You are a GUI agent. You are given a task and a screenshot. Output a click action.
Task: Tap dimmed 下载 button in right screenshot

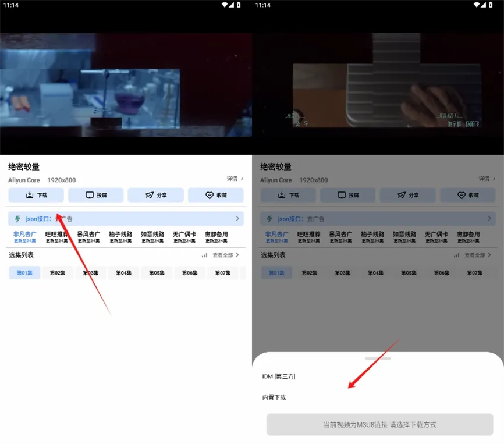pyautogui.click(x=288, y=195)
